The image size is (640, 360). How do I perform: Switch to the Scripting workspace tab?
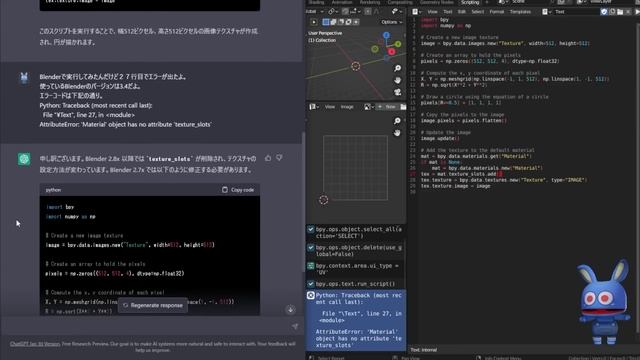[470, 2]
